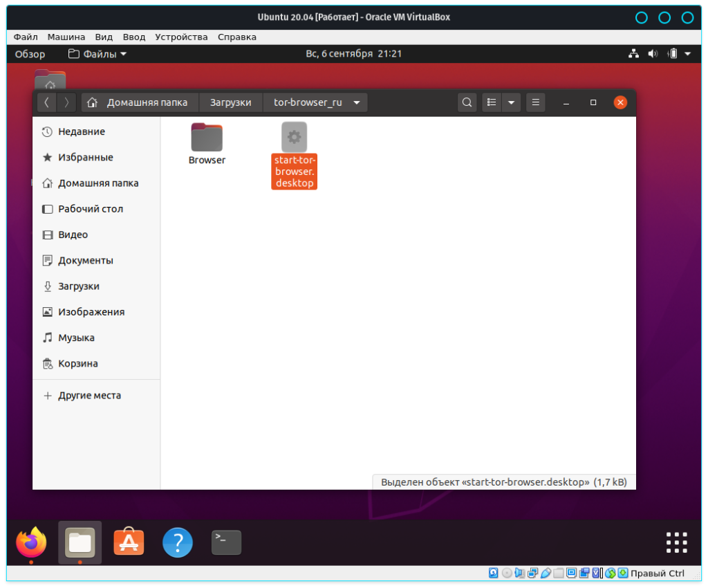Select Другие места in sidebar
Viewport: 708px width, 588px height.
coord(89,396)
